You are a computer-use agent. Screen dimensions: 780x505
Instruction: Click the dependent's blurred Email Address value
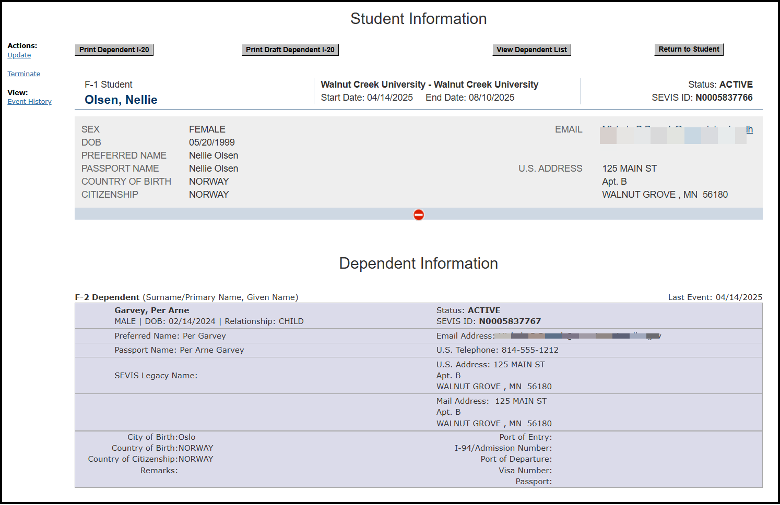[578, 336]
